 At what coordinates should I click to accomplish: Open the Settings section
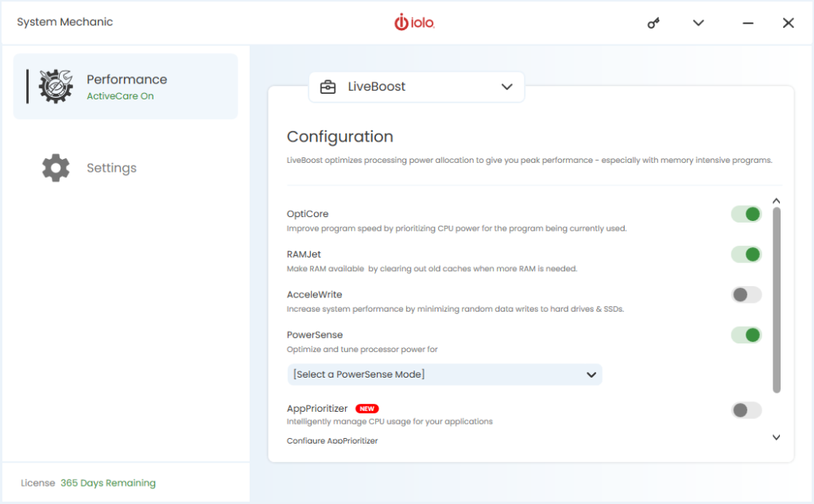pyautogui.click(x=126, y=168)
